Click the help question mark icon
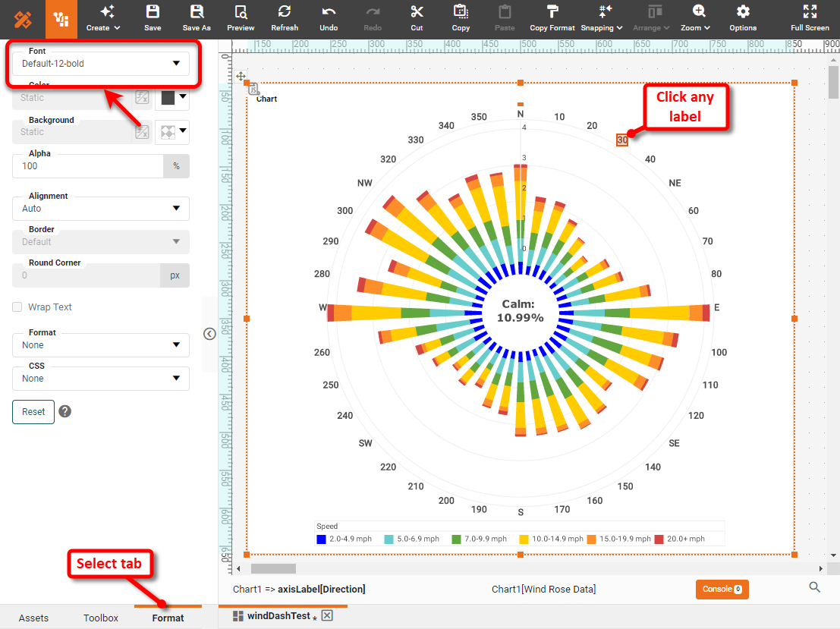Image resolution: width=840 pixels, height=629 pixels. [64, 411]
